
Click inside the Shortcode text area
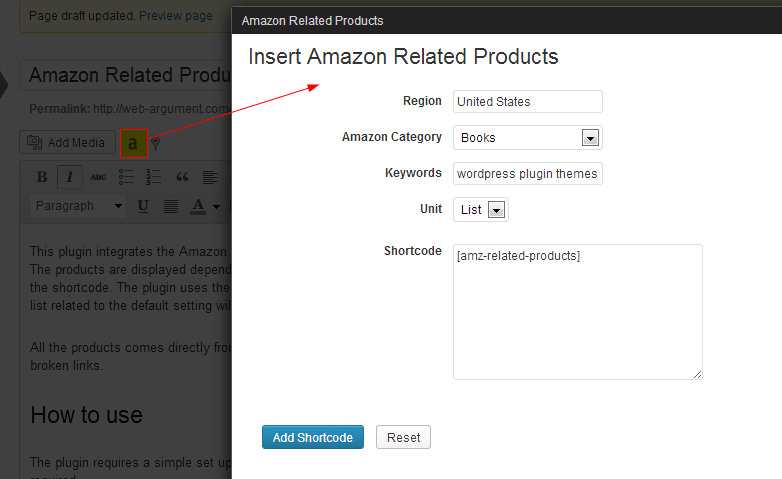point(578,312)
